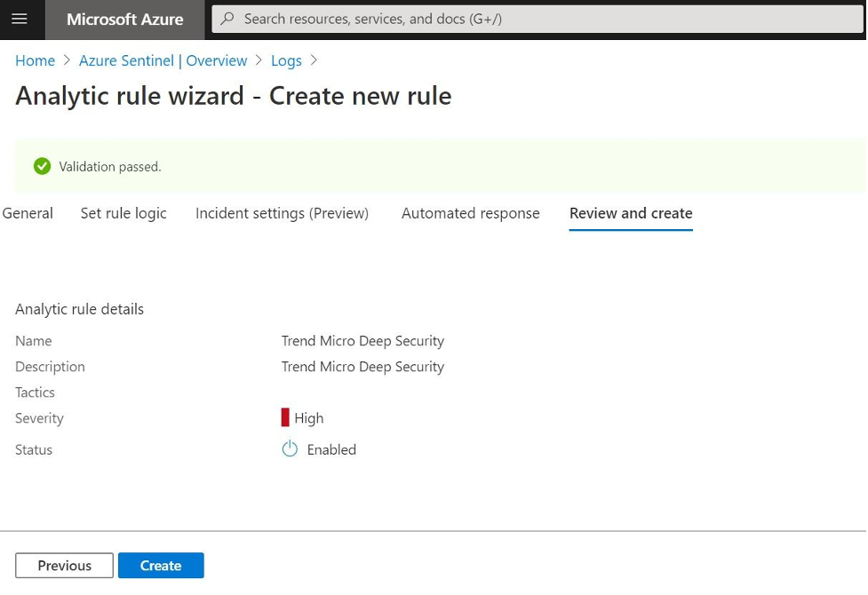Click the 'Status' label

pos(34,449)
